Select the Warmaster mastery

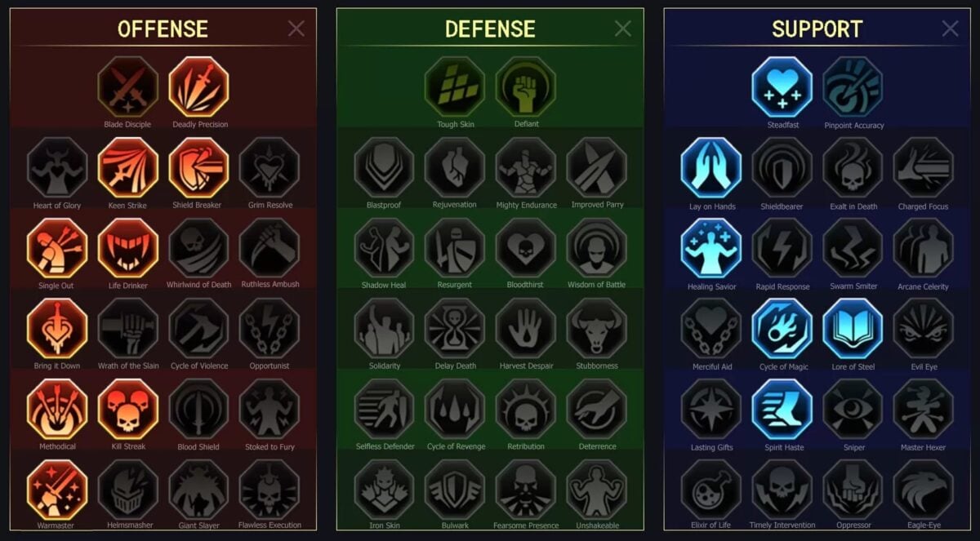point(57,489)
